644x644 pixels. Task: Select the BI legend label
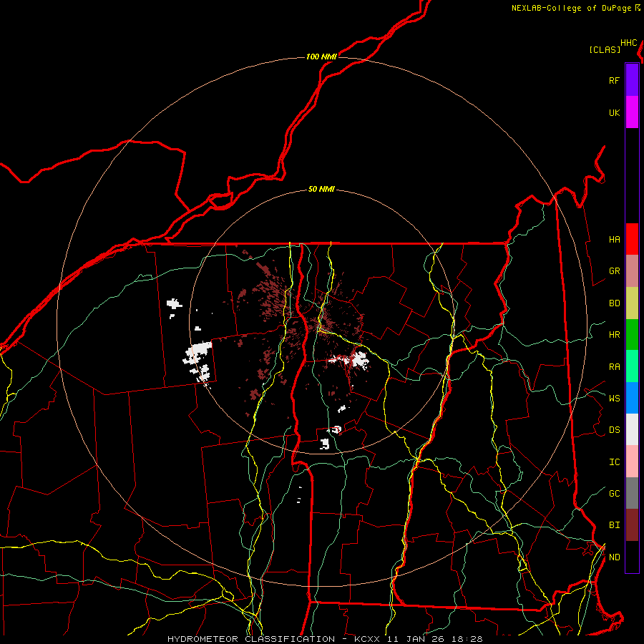pyautogui.click(x=614, y=525)
